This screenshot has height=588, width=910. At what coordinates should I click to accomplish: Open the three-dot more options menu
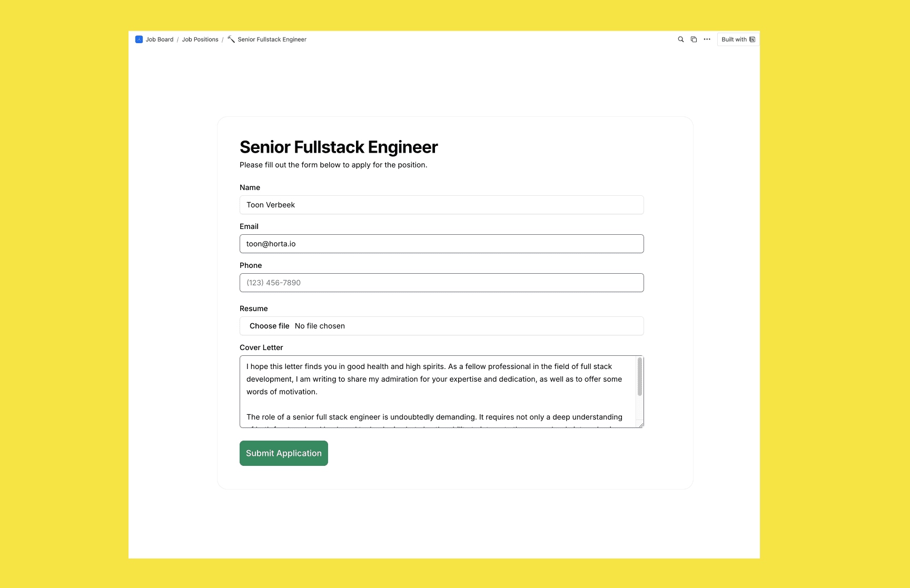click(707, 39)
